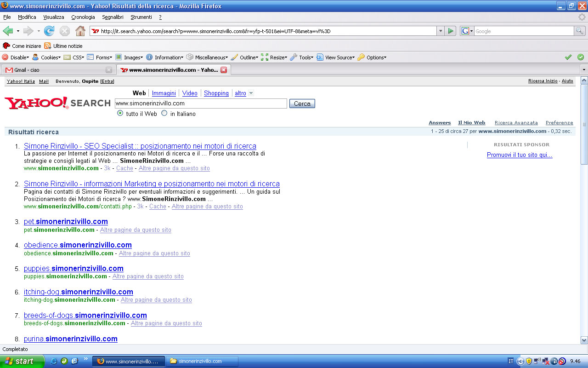
Task: Click Cache link for the first result
Action: tap(124, 168)
